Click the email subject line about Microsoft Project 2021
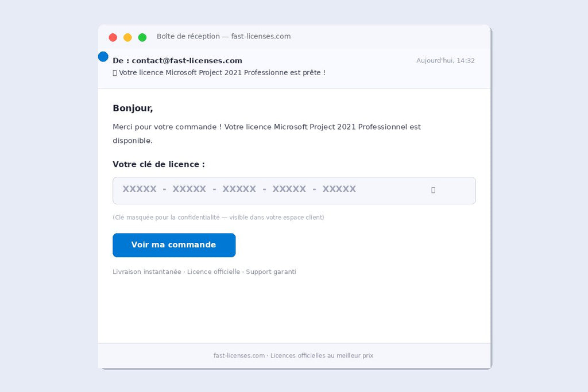Viewport: 588px width, 392px height. pos(219,73)
